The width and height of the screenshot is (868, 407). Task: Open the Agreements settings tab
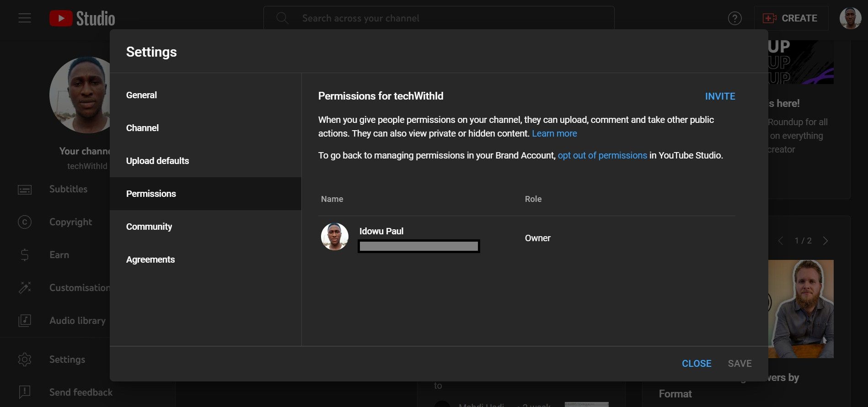pos(150,259)
